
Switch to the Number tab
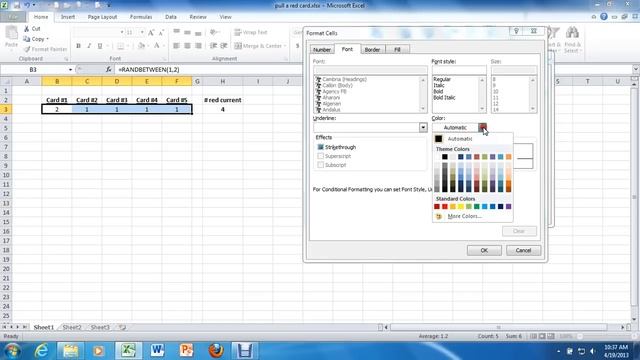point(322,49)
